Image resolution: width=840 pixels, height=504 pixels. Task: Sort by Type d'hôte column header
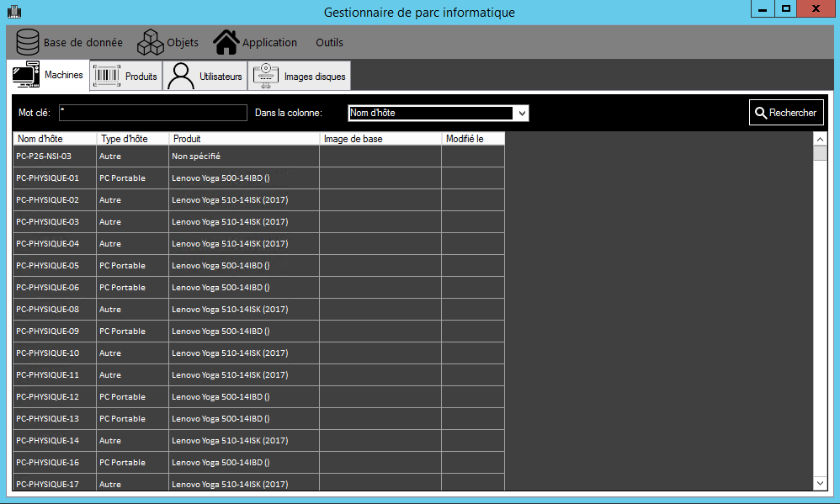click(133, 139)
